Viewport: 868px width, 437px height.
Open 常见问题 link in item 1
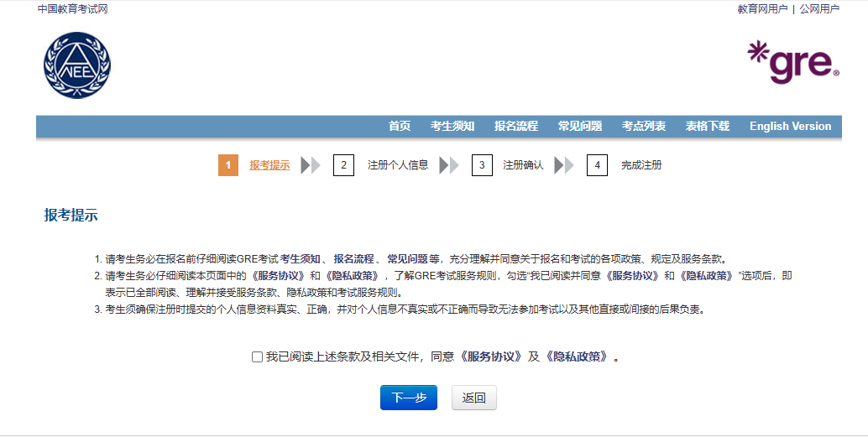(x=407, y=259)
